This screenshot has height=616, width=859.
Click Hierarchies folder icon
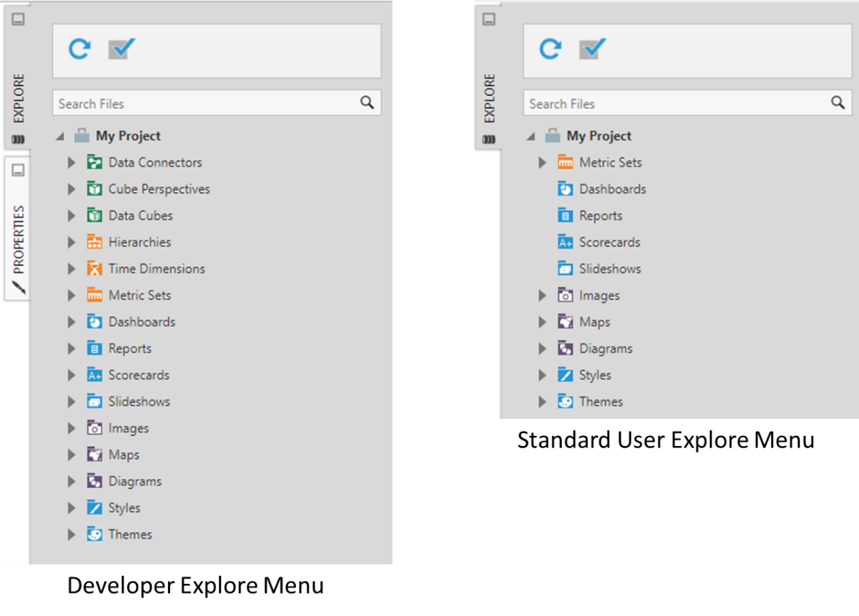click(94, 242)
